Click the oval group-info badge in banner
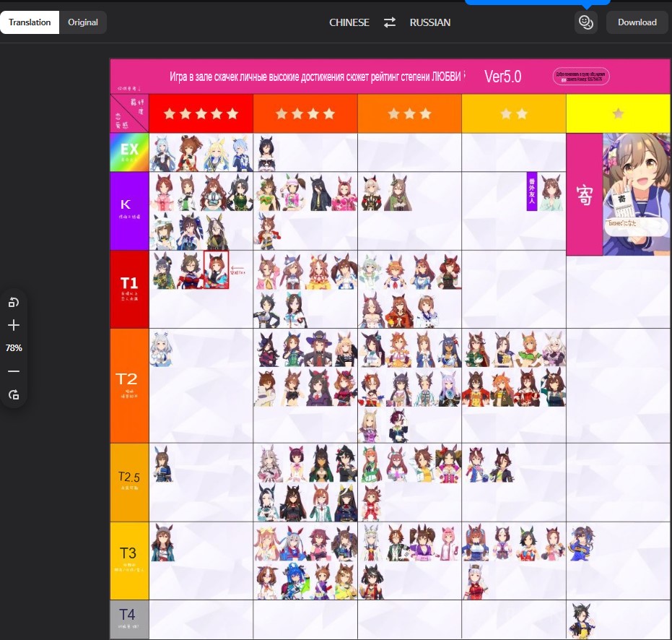The width and height of the screenshot is (672, 640). pyautogui.click(x=581, y=77)
